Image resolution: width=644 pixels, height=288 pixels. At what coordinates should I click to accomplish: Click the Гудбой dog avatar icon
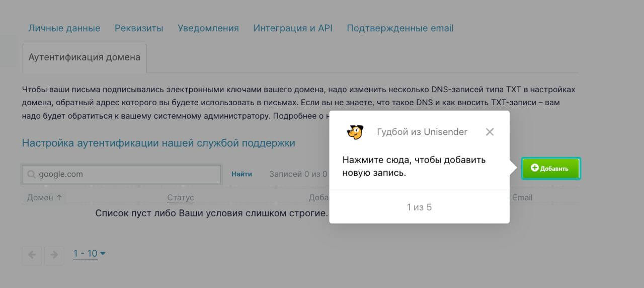click(x=355, y=132)
